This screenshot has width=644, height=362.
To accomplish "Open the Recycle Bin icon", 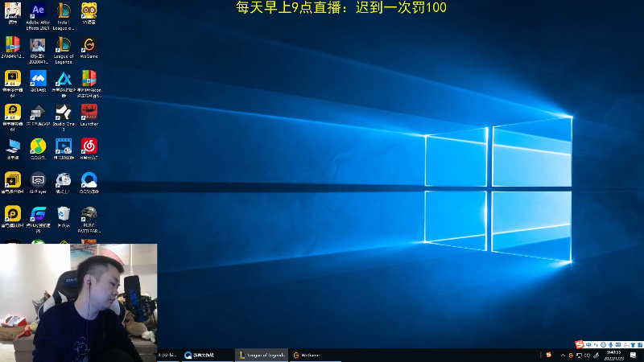I will point(64,216).
